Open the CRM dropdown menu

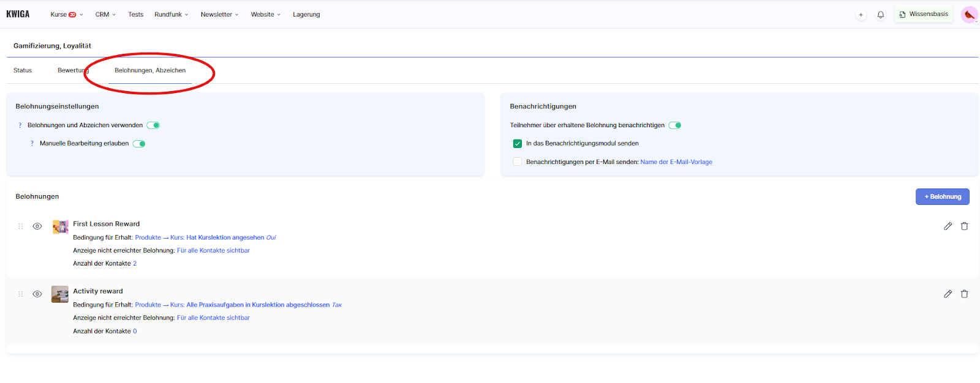click(105, 15)
